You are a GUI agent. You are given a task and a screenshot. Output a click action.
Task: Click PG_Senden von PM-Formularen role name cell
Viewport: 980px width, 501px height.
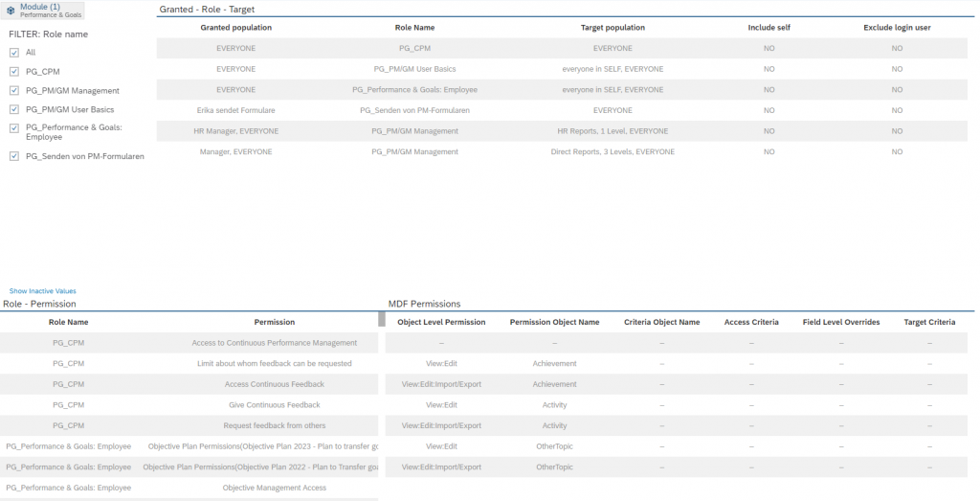tap(414, 110)
